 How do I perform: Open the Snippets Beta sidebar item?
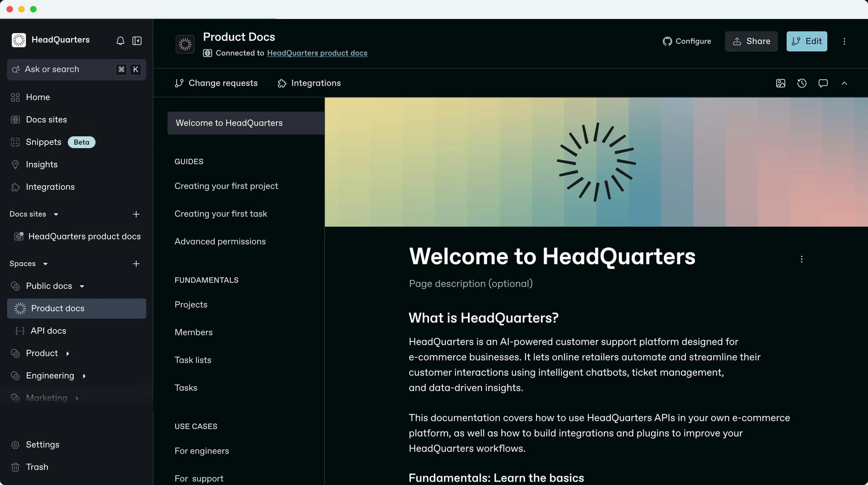tap(44, 142)
